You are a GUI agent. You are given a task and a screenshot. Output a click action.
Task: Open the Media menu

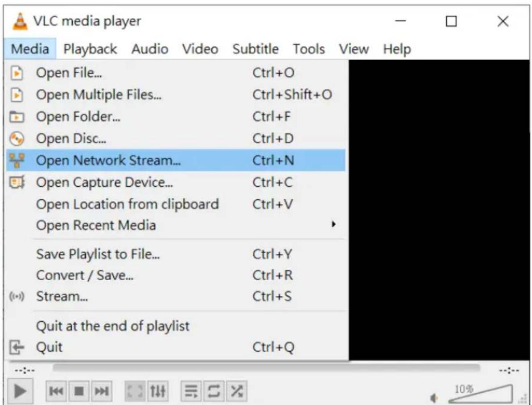(x=30, y=49)
